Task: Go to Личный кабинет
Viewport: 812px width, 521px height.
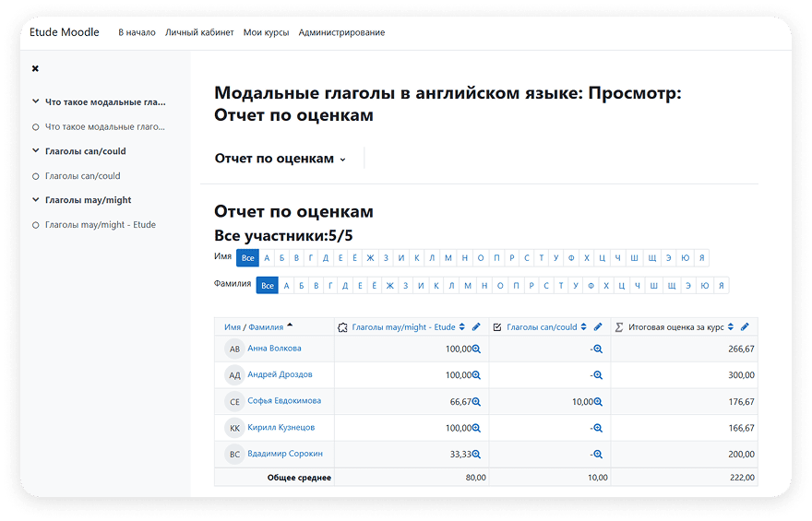Action: click(x=199, y=32)
